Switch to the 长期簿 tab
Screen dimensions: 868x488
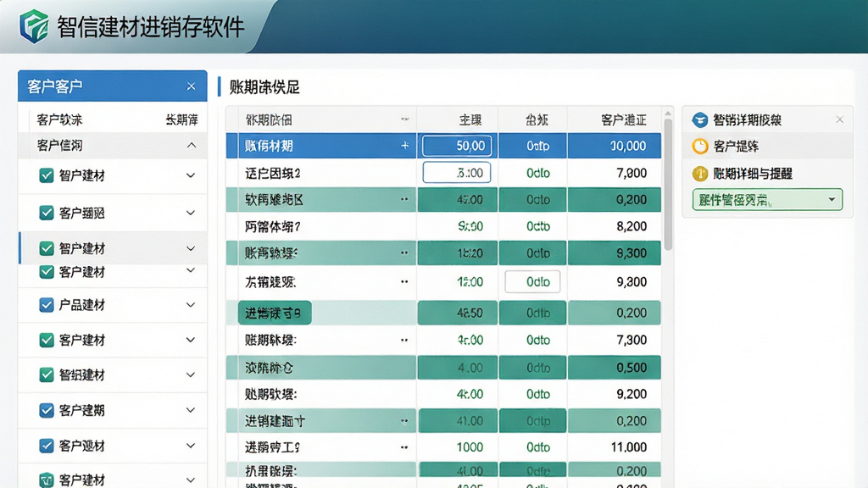pos(182,119)
